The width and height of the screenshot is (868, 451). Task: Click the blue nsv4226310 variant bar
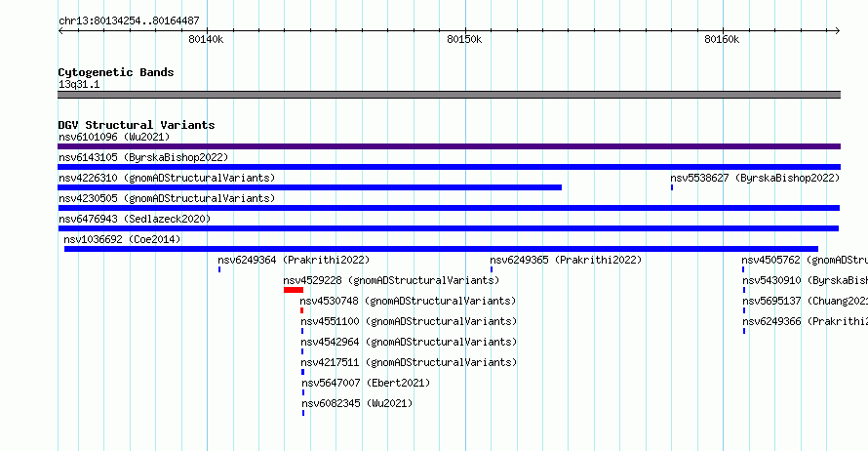click(x=309, y=187)
